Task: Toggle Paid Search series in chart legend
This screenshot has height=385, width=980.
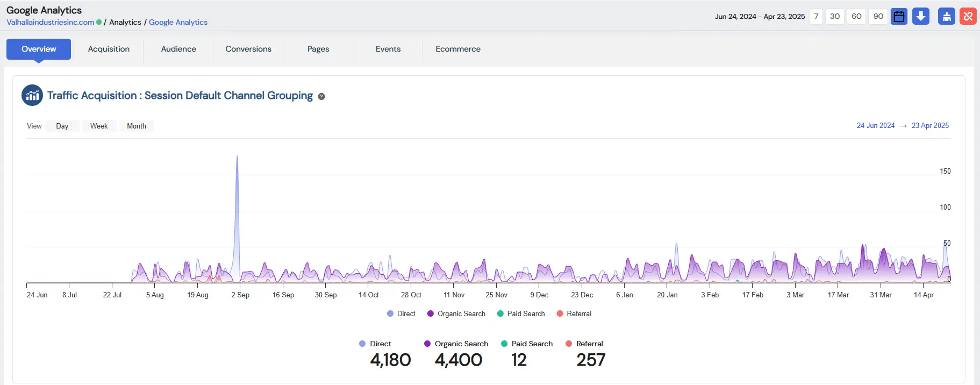Action: coord(521,314)
